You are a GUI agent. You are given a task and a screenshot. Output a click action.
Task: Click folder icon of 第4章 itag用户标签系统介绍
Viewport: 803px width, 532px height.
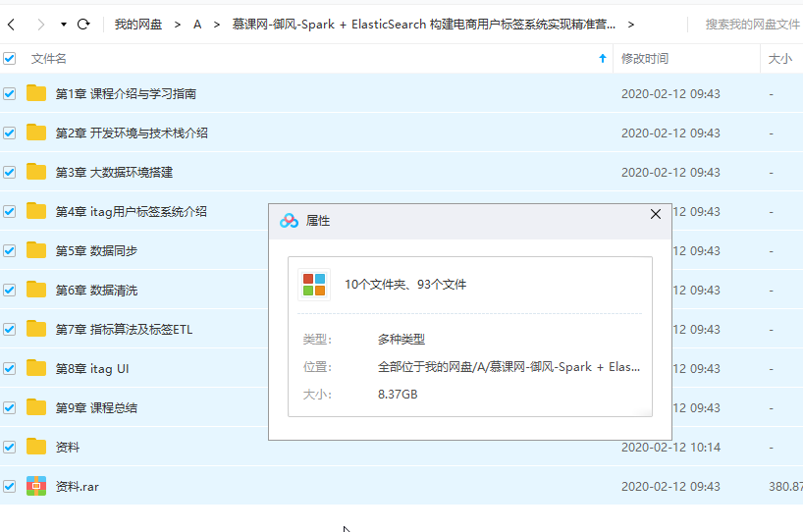click(36, 211)
